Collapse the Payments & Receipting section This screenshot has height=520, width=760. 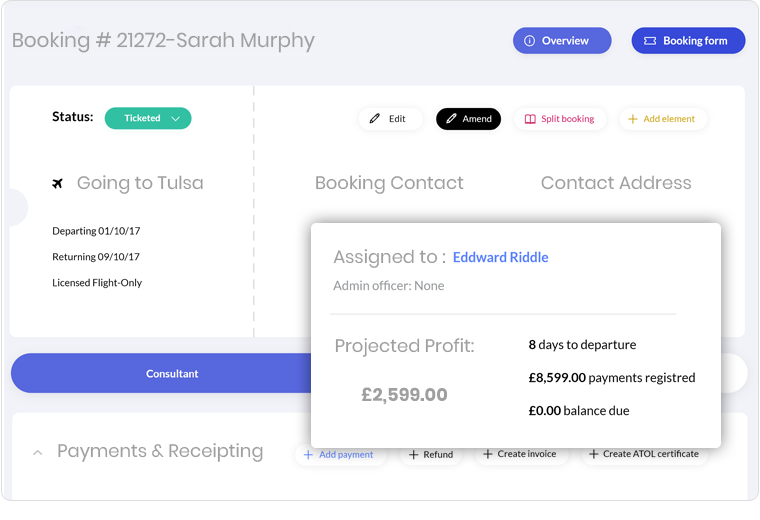[37, 453]
